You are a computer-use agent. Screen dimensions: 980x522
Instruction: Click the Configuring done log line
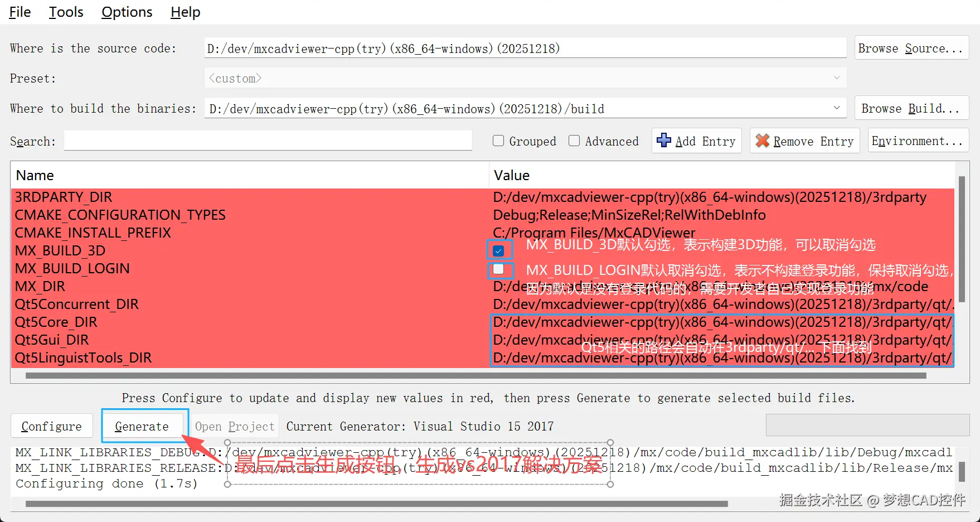tap(106, 484)
